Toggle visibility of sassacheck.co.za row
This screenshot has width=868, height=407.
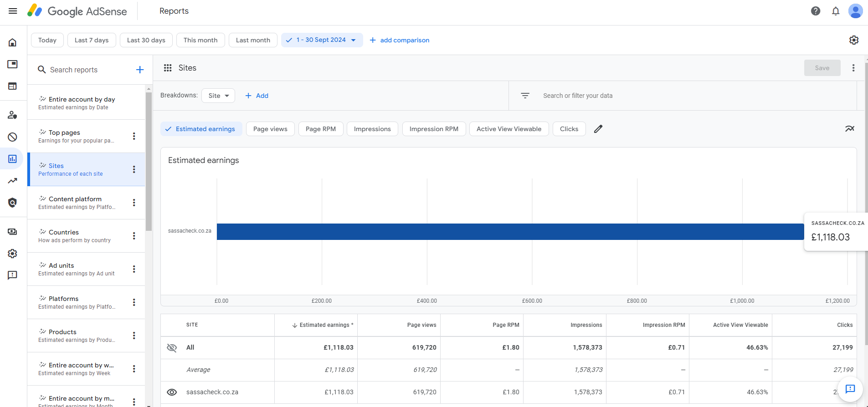(x=172, y=392)
